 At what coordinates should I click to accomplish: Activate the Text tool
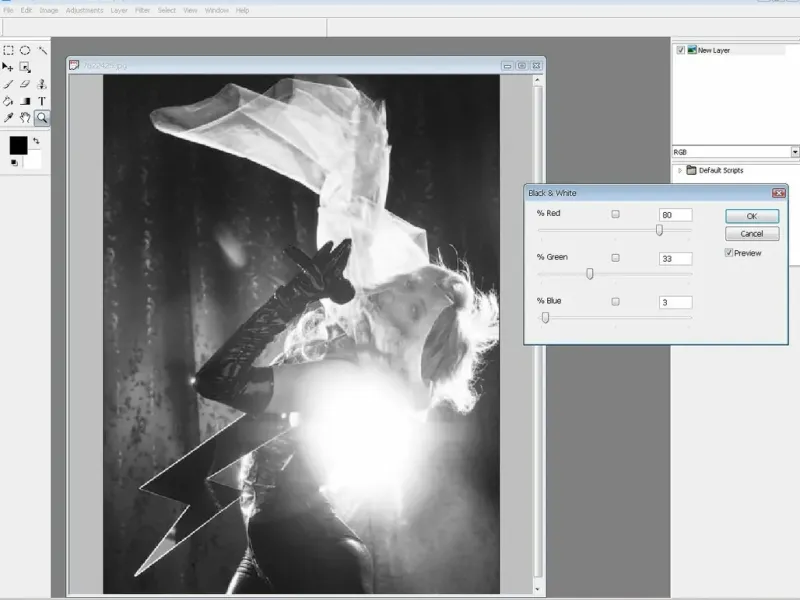(x=42, y=101)
